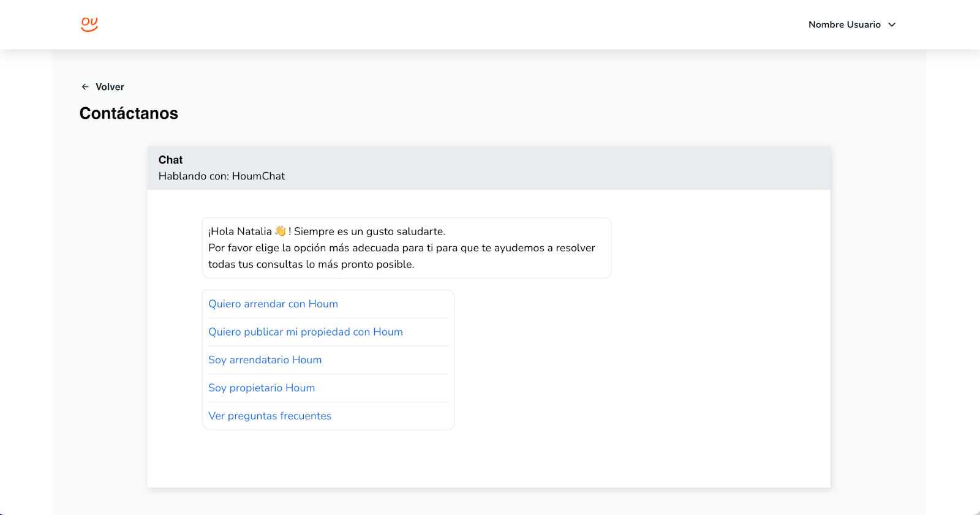Click the 'Contáctanos' page heading

point(129,113)
